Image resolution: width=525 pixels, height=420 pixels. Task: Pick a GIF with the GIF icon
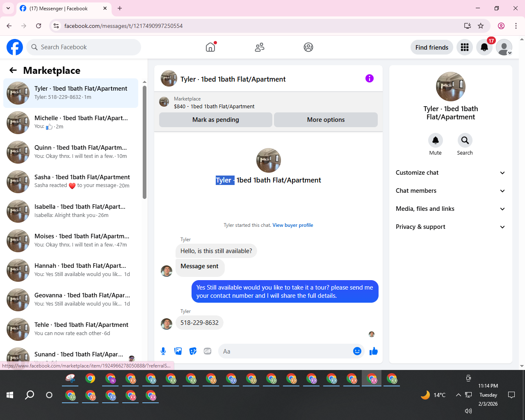pos(208,351)
